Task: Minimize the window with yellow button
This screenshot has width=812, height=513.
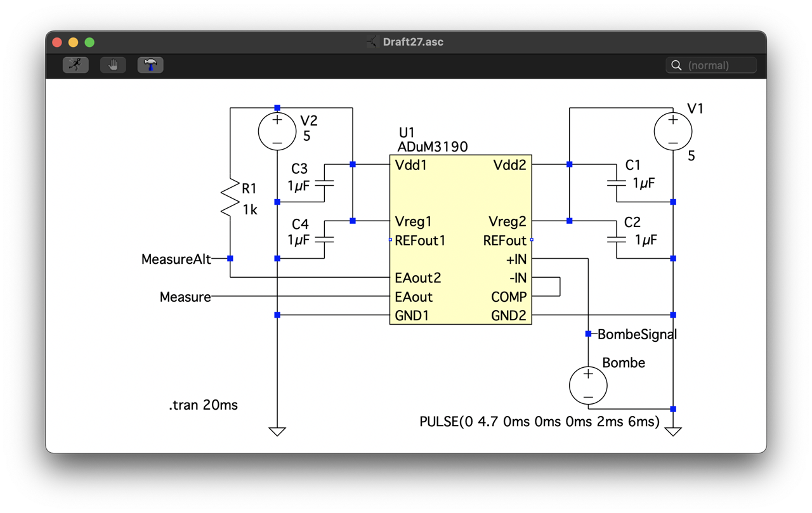Action: [x=74, y=42]
